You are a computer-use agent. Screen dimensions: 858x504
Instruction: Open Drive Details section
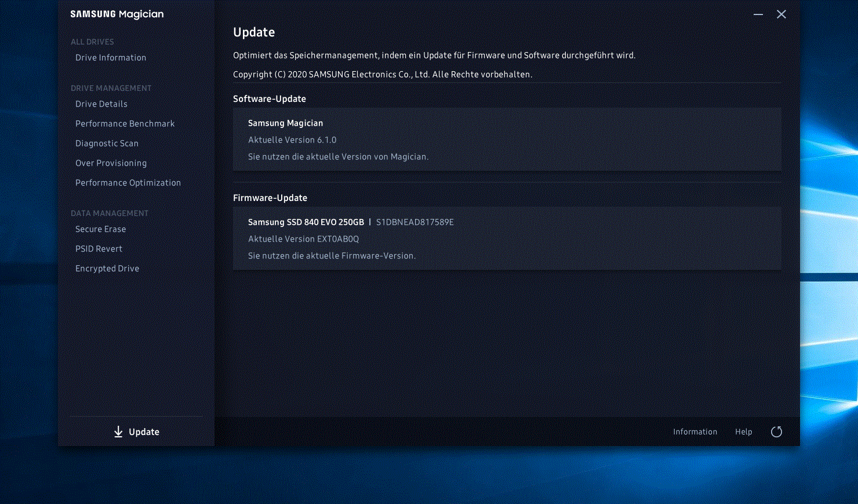tap(101, 104)
